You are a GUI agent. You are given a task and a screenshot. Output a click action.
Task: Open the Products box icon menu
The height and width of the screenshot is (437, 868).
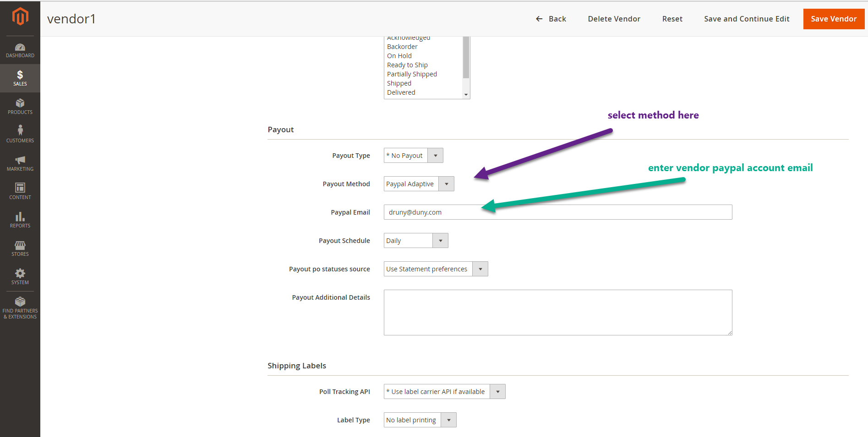pos(20,107)
